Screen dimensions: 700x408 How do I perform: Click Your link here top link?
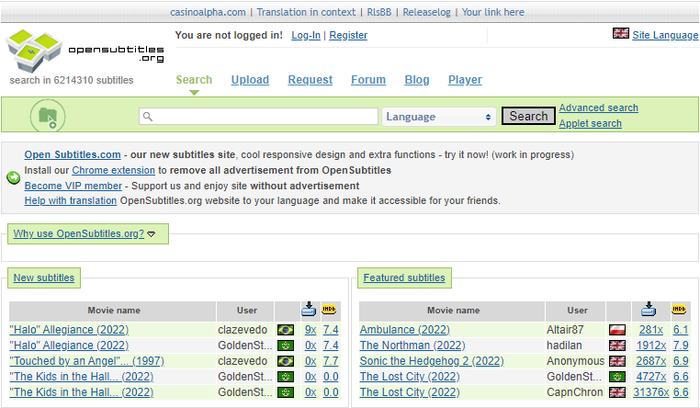[x=493, y=12]
